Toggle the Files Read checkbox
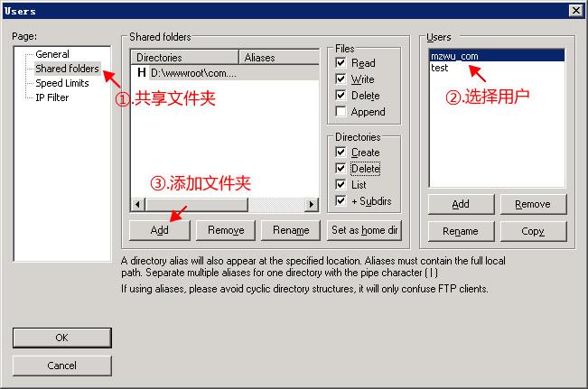 341,62
